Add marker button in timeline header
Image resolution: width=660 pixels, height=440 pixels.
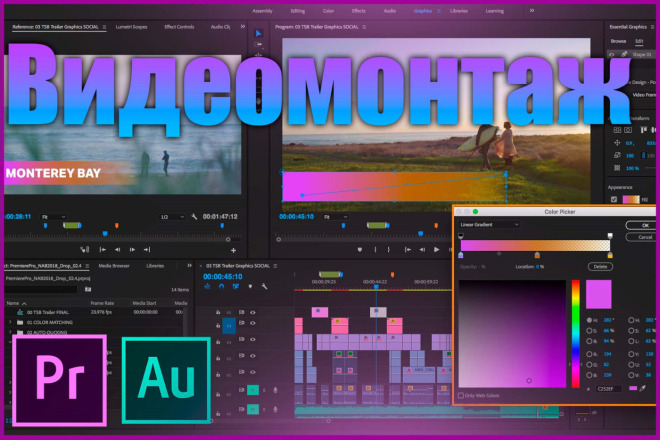click(x=250, y=286)
